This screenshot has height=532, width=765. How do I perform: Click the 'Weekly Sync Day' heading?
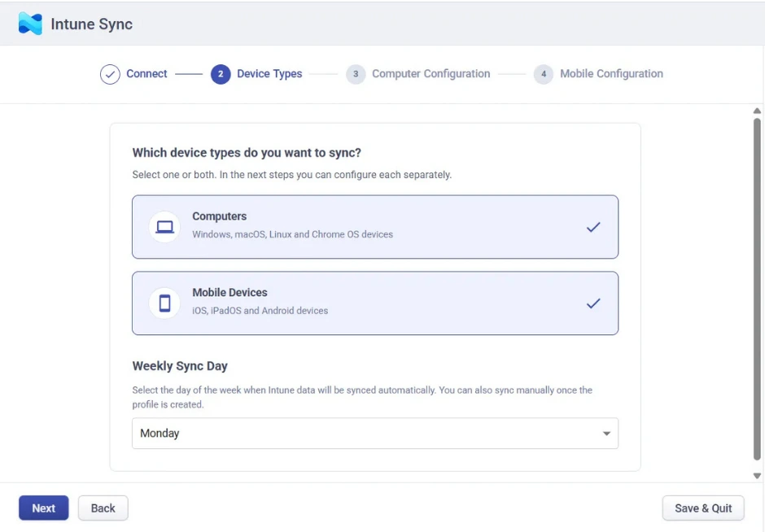coord(180,366)
